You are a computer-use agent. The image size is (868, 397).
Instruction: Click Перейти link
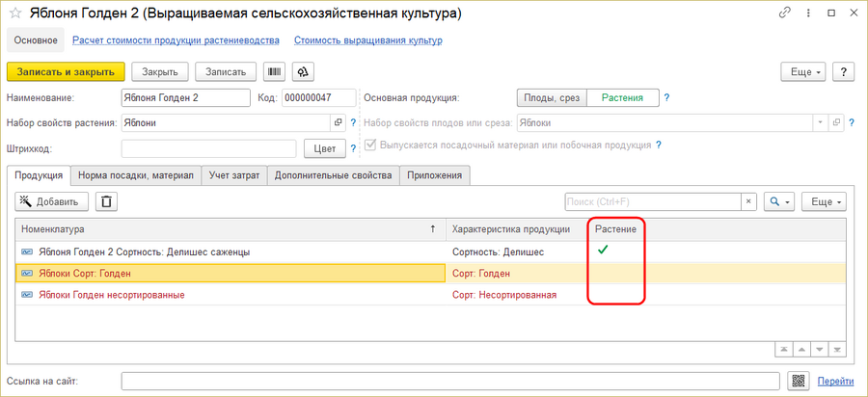(835, 381)
